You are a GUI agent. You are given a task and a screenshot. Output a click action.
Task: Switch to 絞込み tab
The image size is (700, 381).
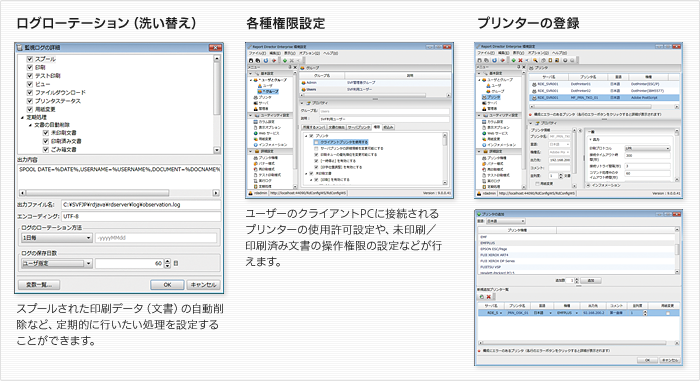coord(388,127)
